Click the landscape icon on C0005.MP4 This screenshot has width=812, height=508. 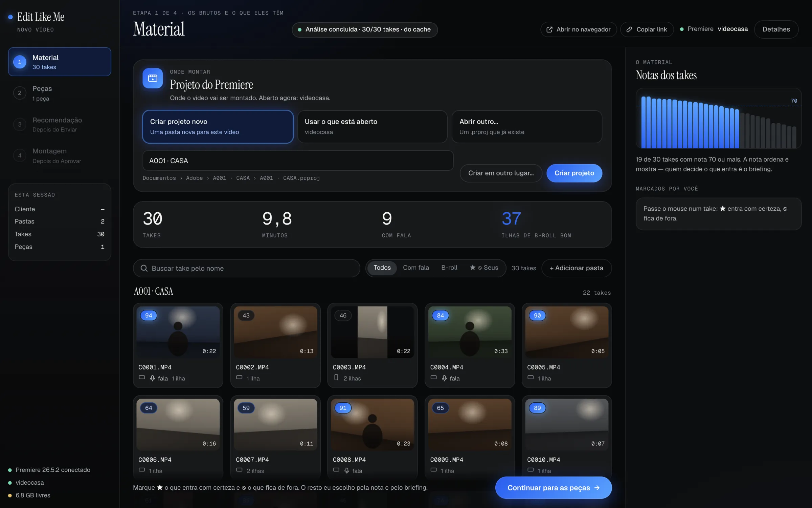531,377
